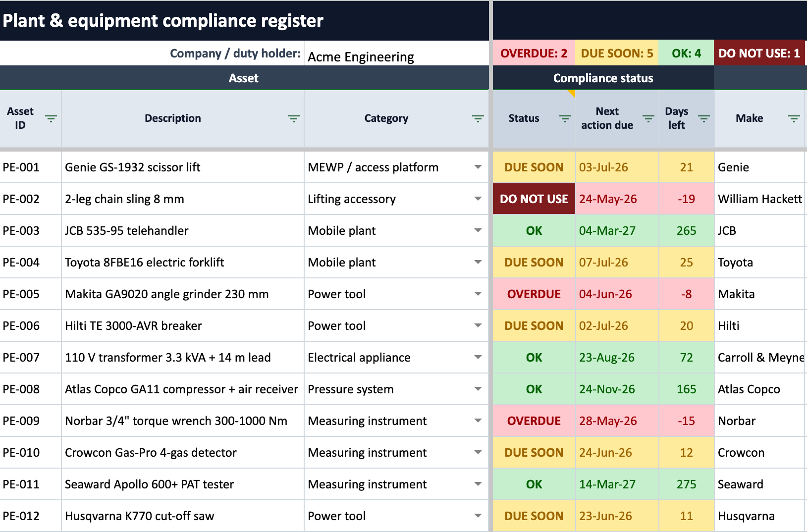Open the Description column filter

(x=294, y=119)
